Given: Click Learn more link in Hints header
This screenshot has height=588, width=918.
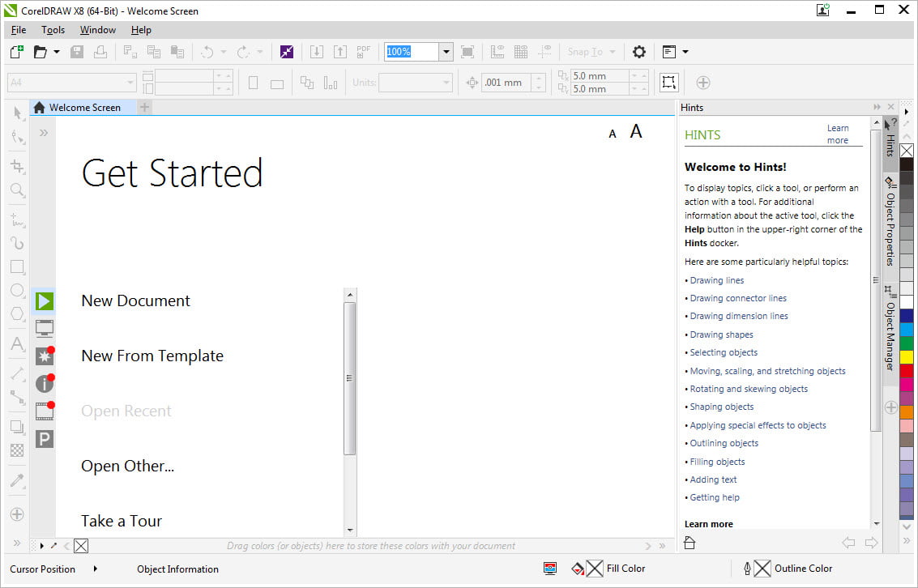Looking at the screenshot, I should point(838,134).
